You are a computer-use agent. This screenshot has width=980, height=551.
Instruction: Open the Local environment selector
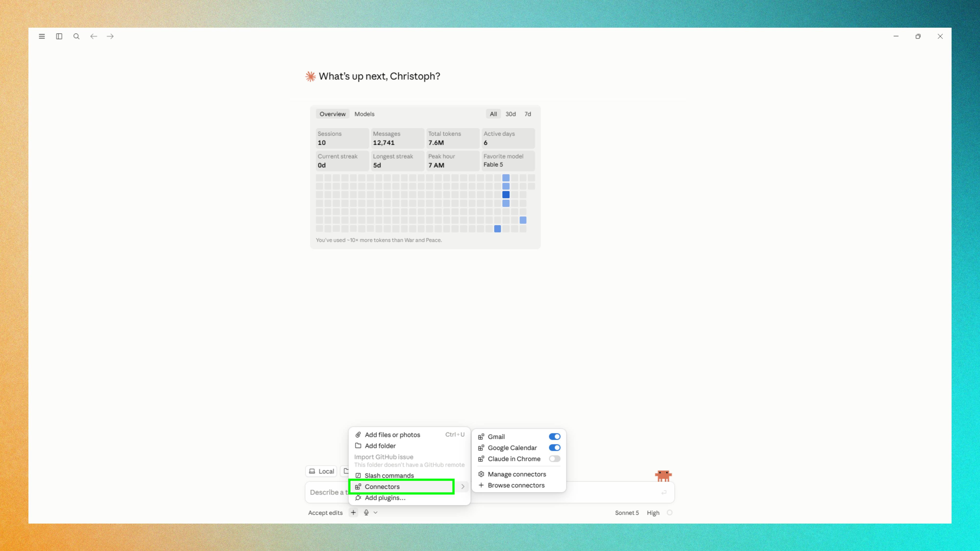click(321, 471)
